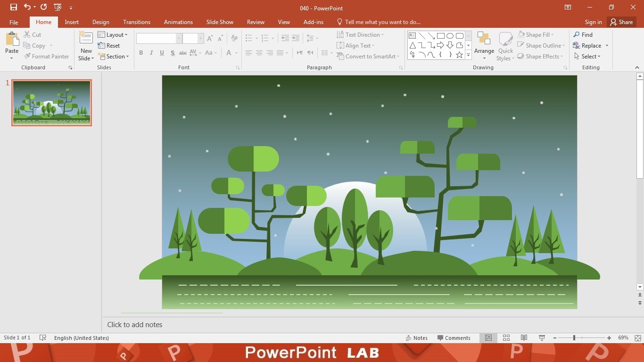Image resolution: width=644 pixels, height=362 pixels.
Task: Choose the Oval shape
Action: point(450,36)
